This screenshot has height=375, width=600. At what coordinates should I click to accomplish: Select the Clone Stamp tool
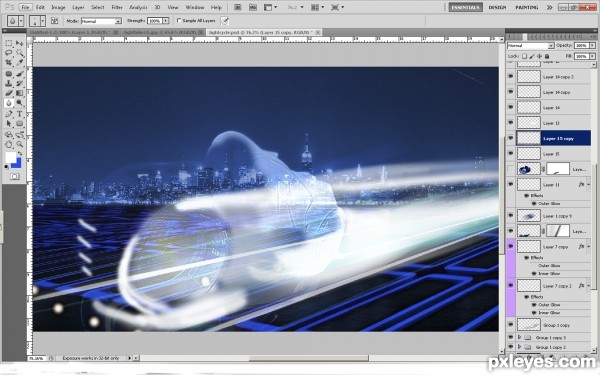click(9, 83)
